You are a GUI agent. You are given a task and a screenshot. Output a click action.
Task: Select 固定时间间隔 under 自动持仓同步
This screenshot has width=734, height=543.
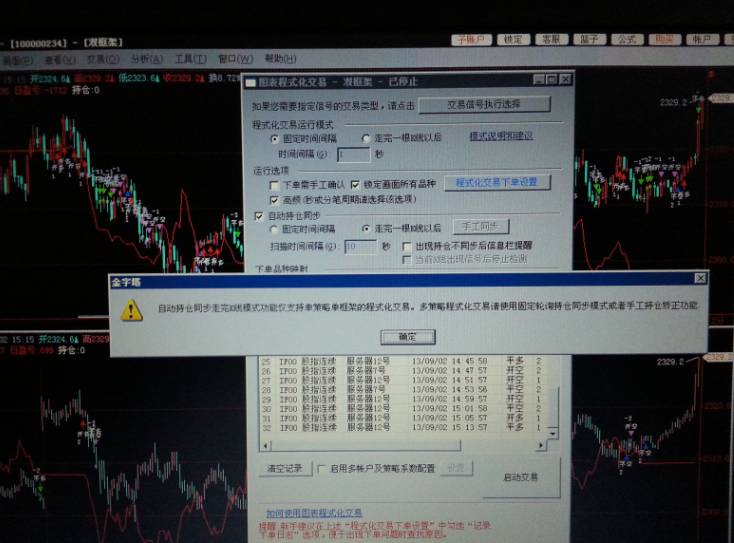tap(274, 229)
